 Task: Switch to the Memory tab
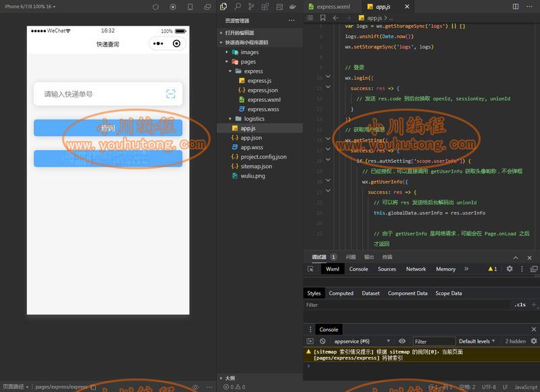(446, 269)
